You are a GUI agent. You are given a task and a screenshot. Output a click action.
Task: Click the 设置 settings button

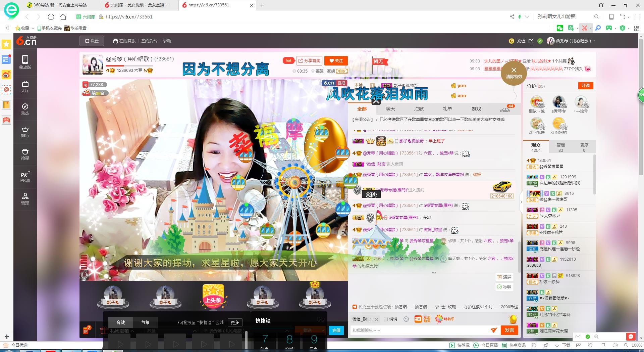[x=92, y=41]
